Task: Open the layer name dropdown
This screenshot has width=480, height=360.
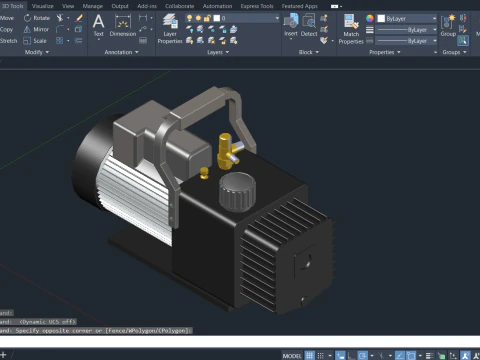Action: tap(277, 18)
